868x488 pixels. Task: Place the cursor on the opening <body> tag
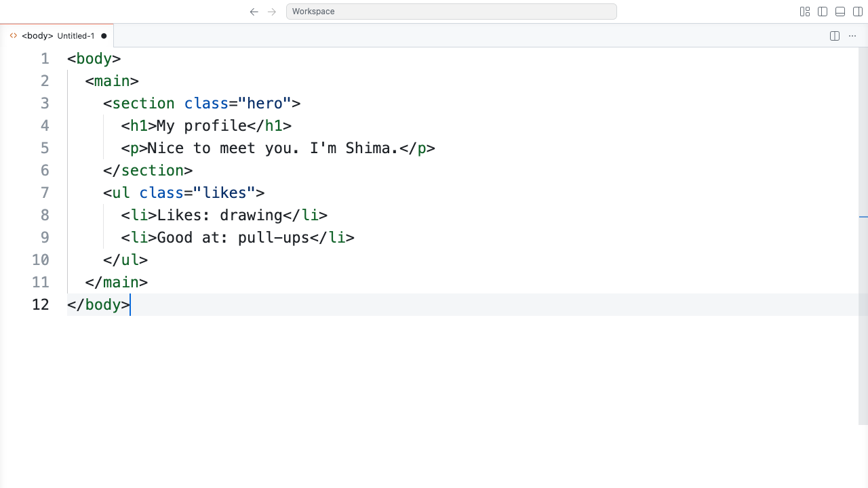pos(94,59)
